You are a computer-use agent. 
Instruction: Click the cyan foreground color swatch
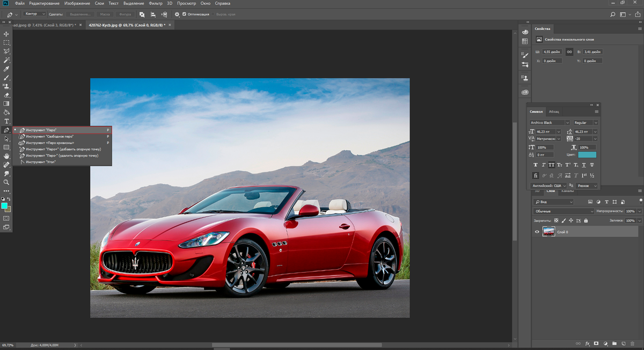click(4, 206)
